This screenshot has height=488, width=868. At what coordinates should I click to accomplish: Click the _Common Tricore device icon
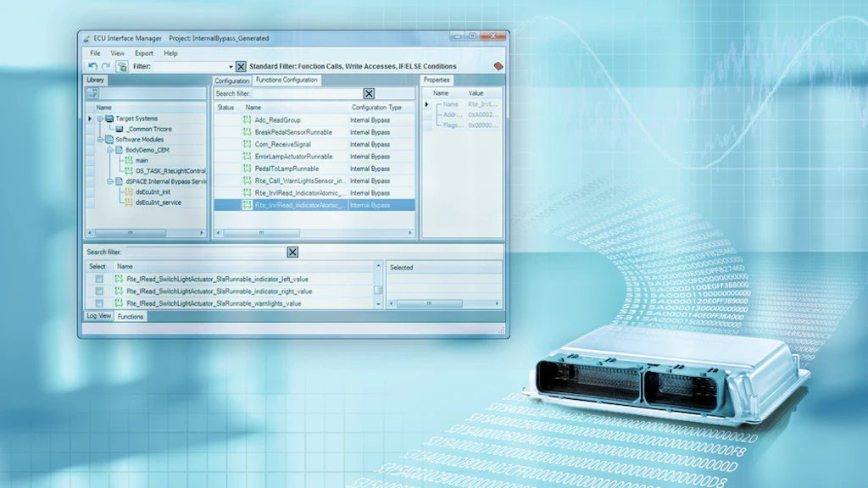[119, 129]
